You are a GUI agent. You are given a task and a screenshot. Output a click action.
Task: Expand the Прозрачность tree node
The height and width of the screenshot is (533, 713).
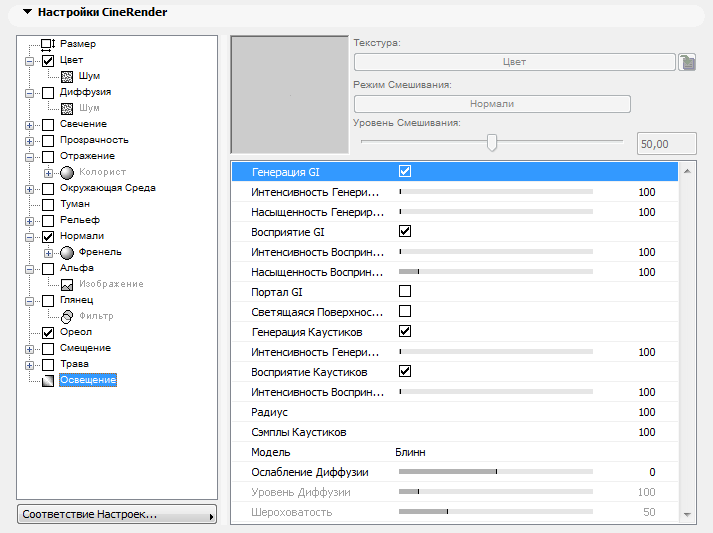point(30,141)
